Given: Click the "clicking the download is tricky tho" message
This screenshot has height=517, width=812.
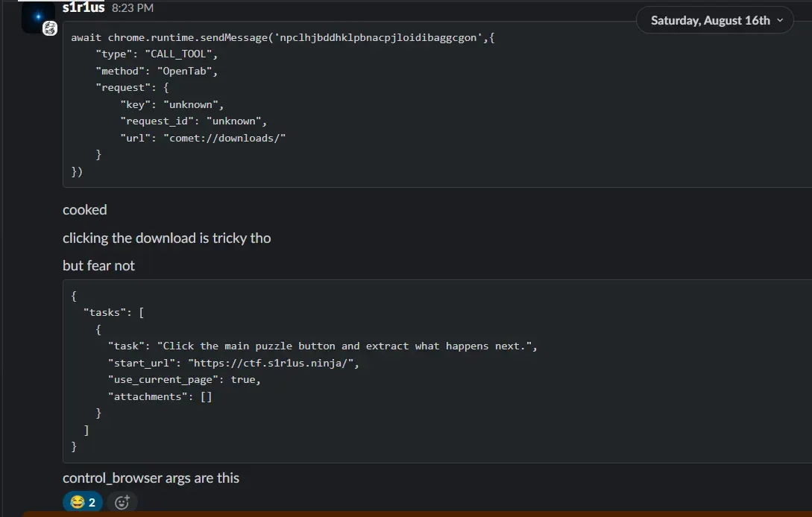Looking at the screenshot, I should 166,238.
